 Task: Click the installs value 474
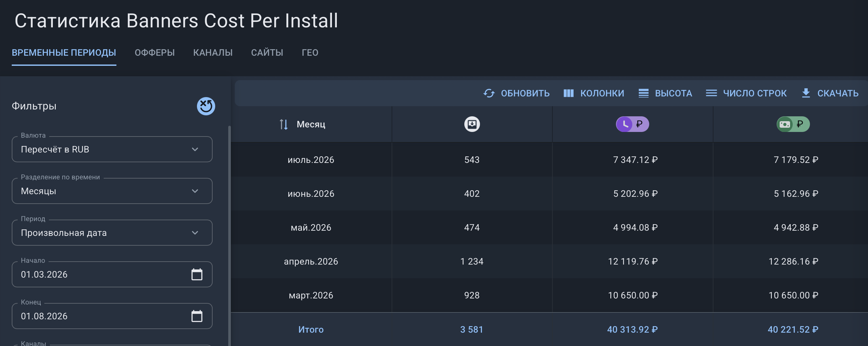pos(472,227)
